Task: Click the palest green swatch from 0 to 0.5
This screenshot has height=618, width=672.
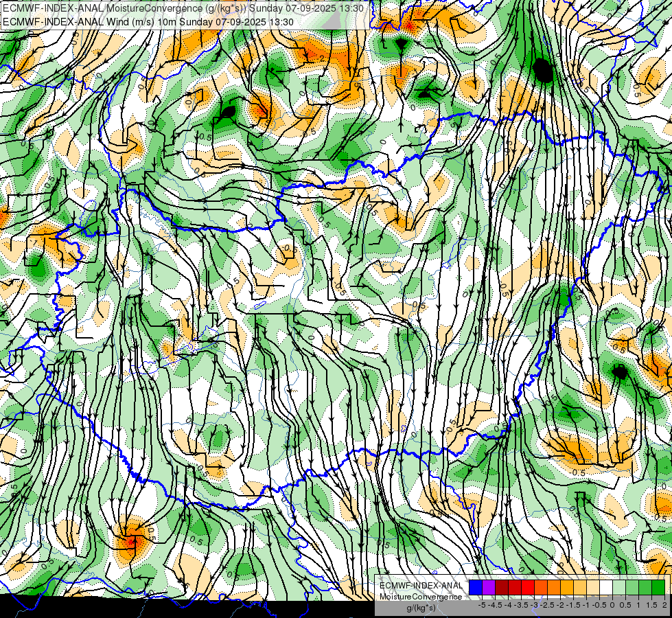Action: 619,587
